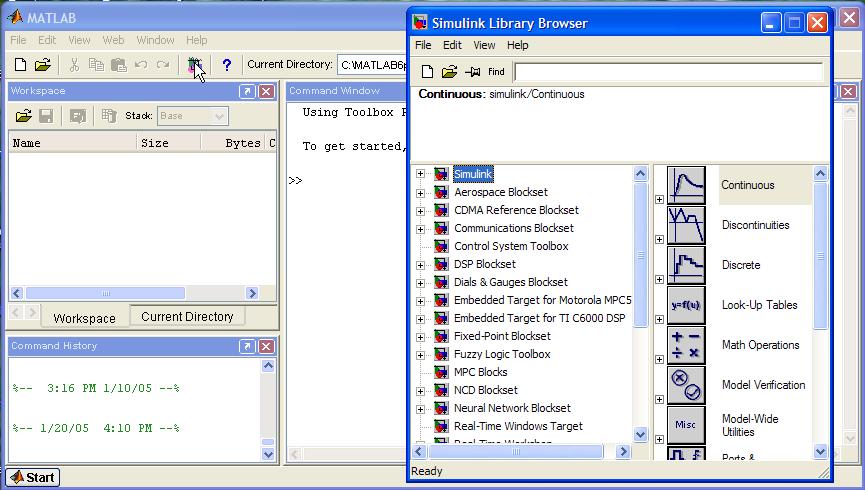Click the Undo icon in MATLAB toolbar
Screen dimensions: 865x490
coord(141,65)
